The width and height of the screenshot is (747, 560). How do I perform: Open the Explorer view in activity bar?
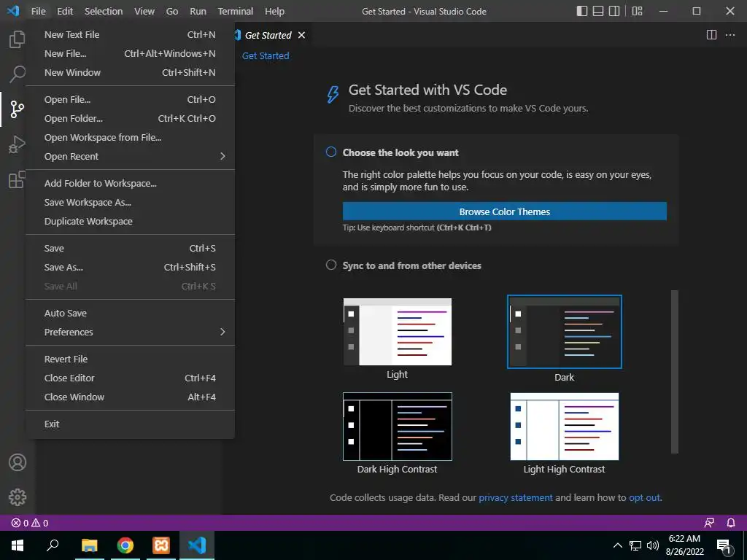pyautogui.click(x=18, y=39)
